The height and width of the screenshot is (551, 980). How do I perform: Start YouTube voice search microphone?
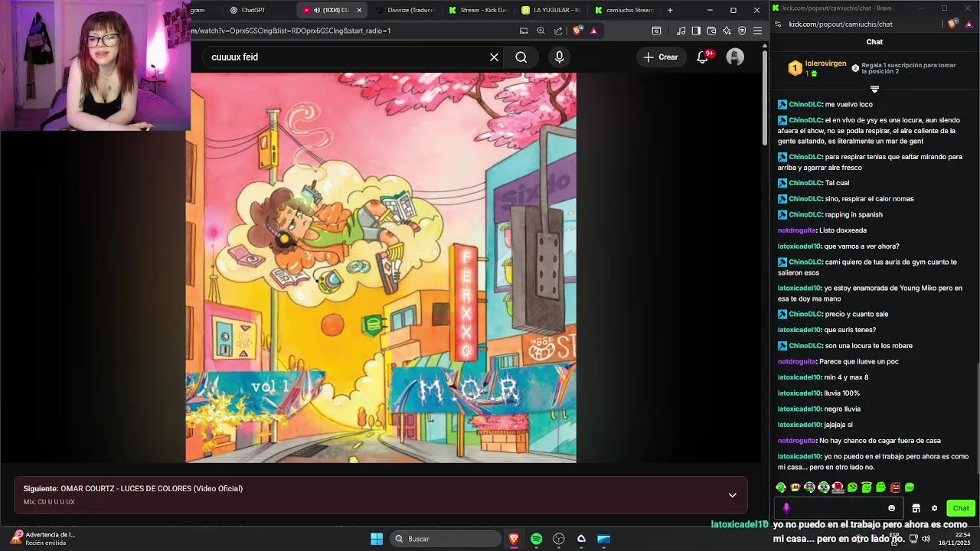coord(560,57)
